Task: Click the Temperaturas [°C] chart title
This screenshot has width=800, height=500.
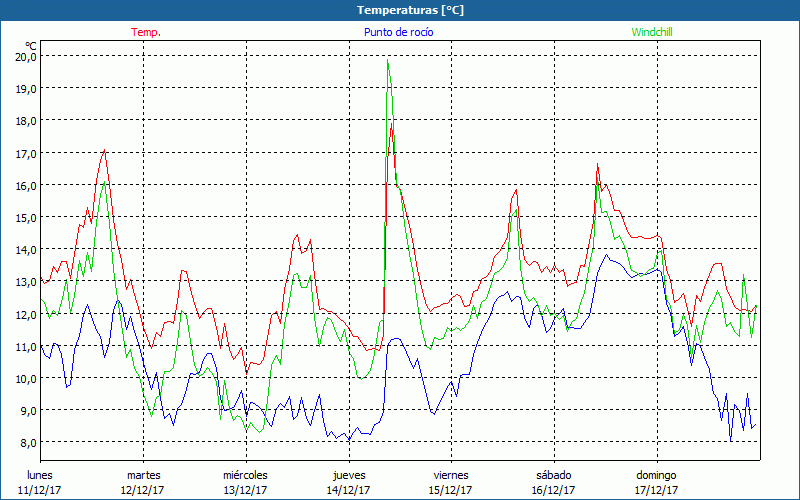Action: (x=411, y=10)
